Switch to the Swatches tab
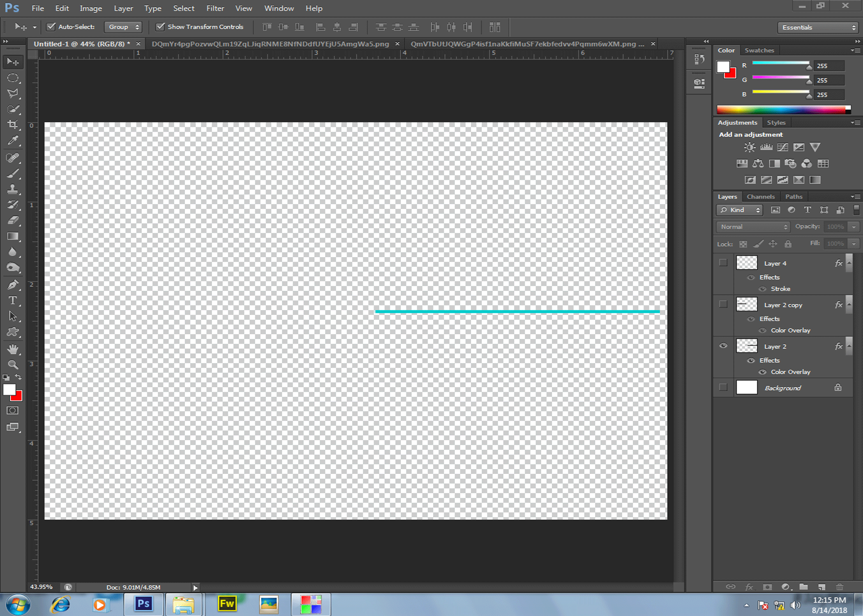The height and width of the screenshot is (616, 863). point(759,50)
